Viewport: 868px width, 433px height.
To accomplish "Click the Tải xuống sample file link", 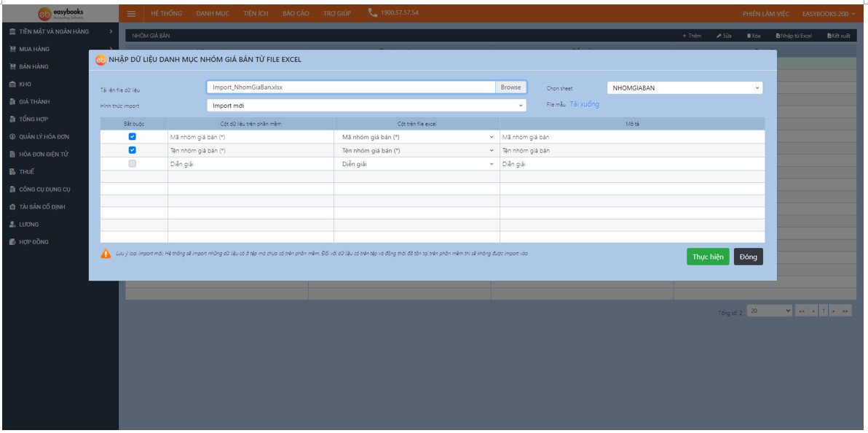I will pyautogui.click(x=585, y=104).
